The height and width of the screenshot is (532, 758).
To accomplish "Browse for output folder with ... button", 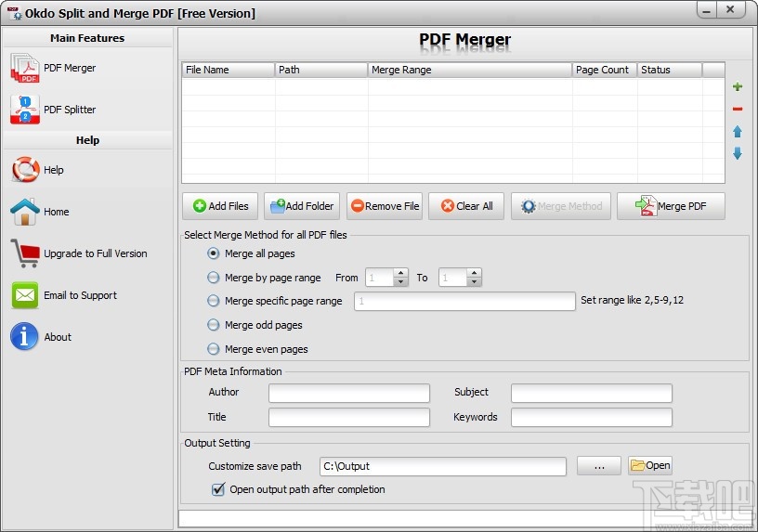I will pos(599,466).
